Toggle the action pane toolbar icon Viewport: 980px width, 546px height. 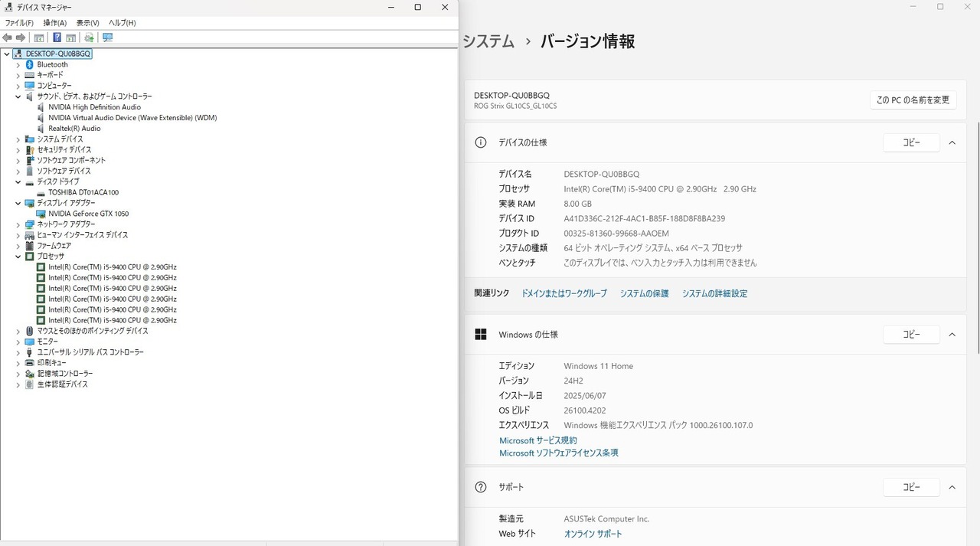point(71,38)
